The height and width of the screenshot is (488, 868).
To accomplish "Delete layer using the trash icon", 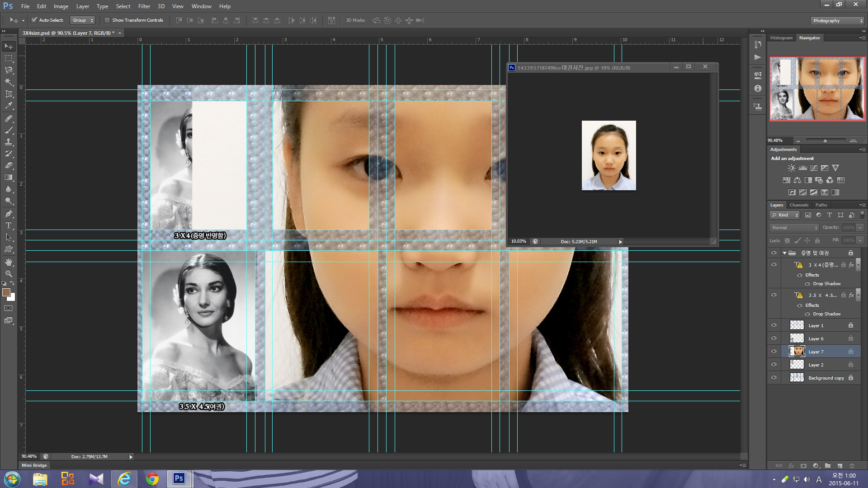I will pos(852,465).
